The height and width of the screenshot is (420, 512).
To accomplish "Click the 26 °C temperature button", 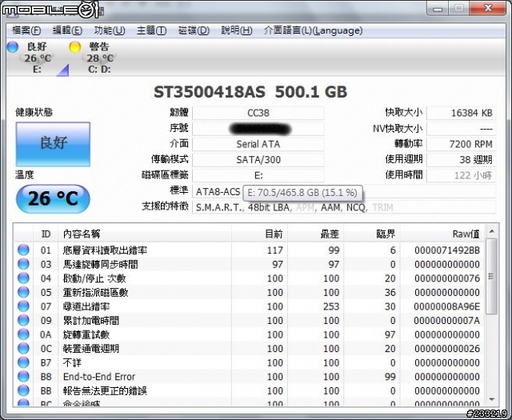I will (x=53, y=198).
